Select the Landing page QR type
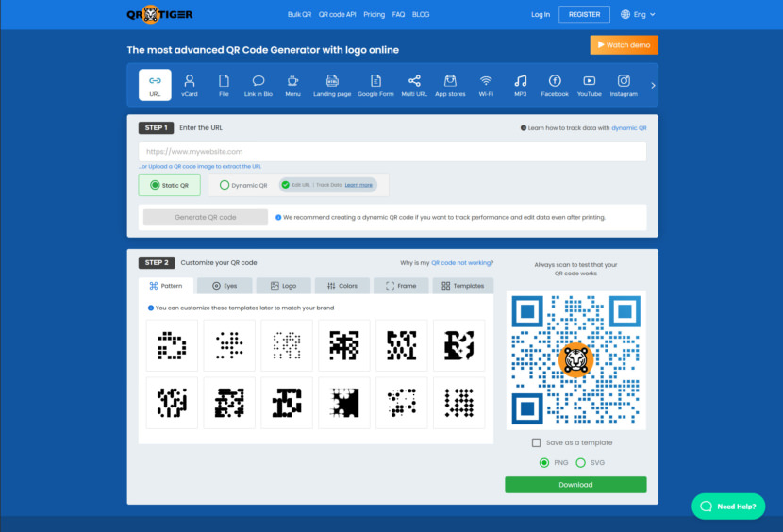This screenshot has height=532, width=783. click(332, 86)
